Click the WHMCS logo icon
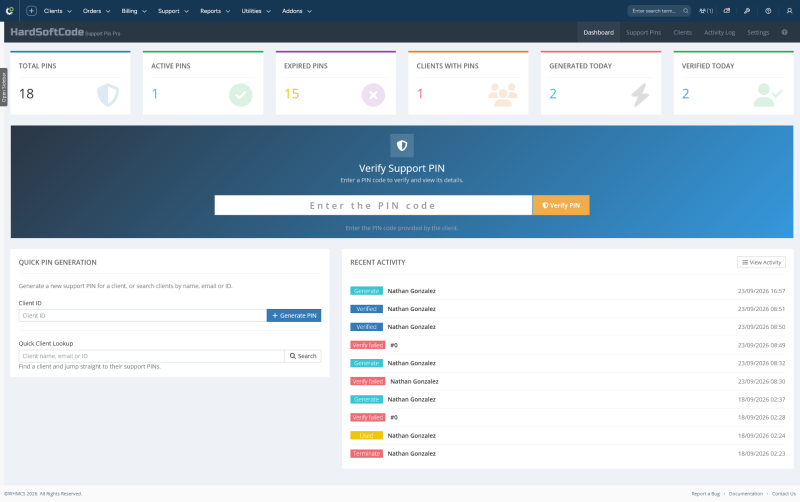800x502 pixels. [x=10, y=11]
